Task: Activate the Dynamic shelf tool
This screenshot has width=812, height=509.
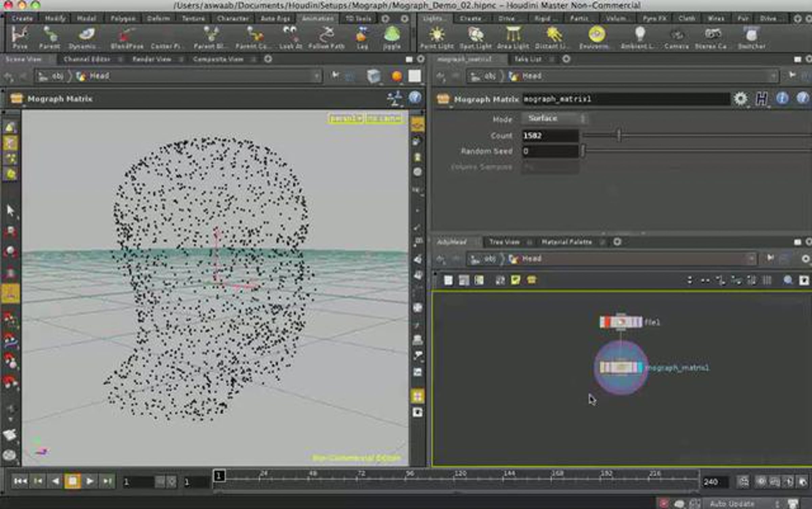Action: [84, 38]
